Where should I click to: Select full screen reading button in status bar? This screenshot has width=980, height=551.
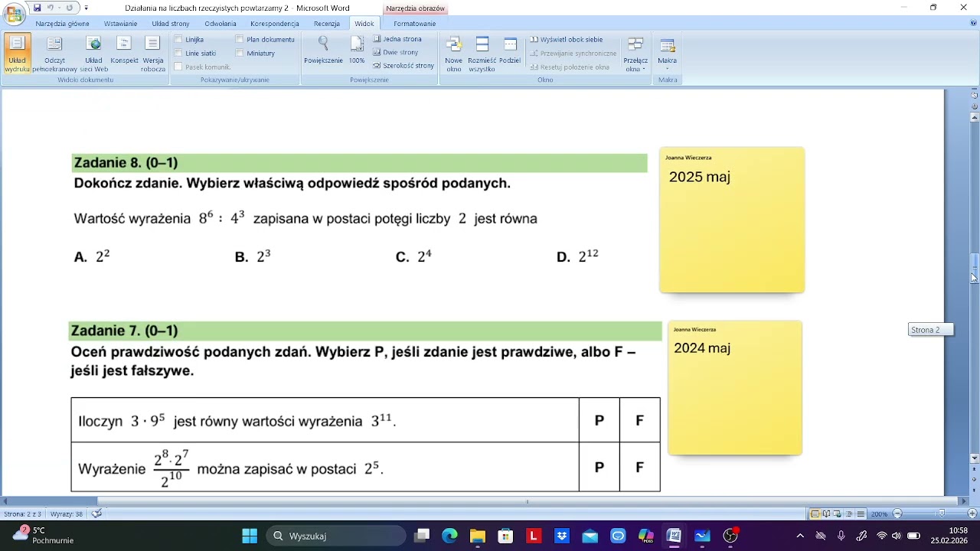click(827, 514)
